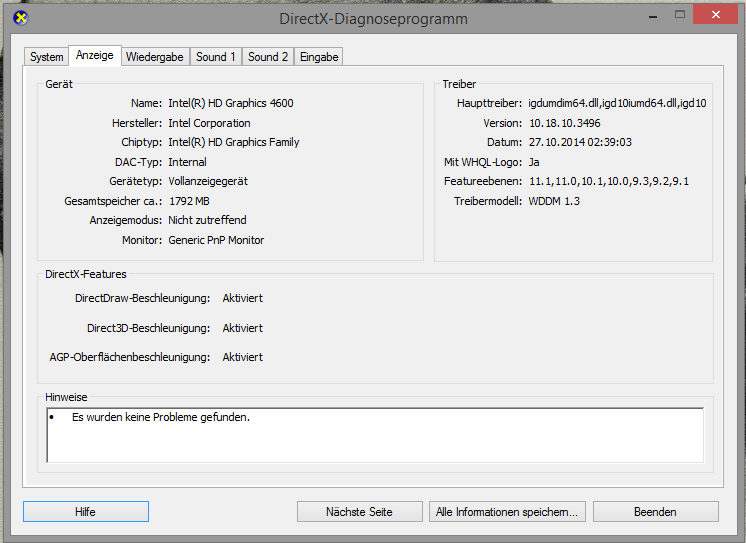
Task: Click the Beenden button
Action: coord(656,512)
